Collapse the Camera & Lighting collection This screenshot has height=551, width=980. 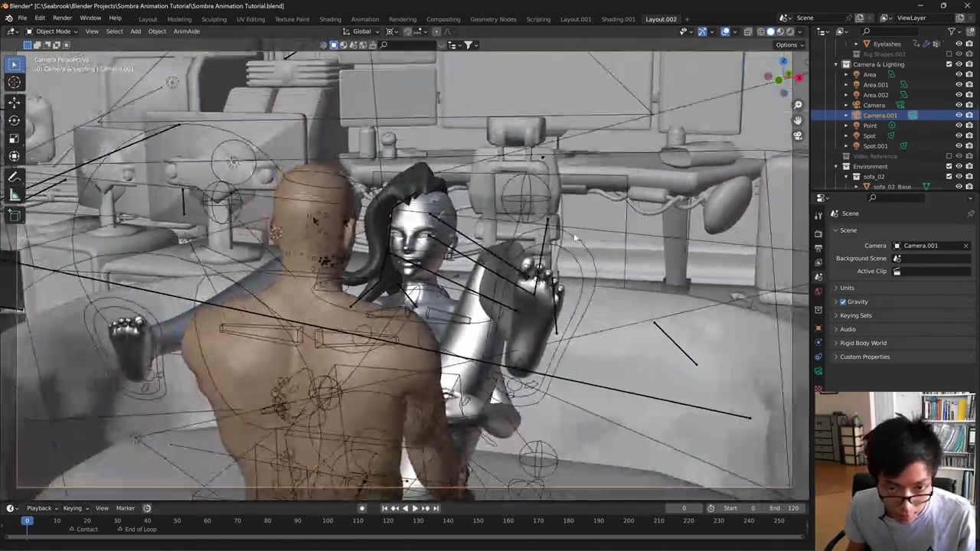[836, 64]
